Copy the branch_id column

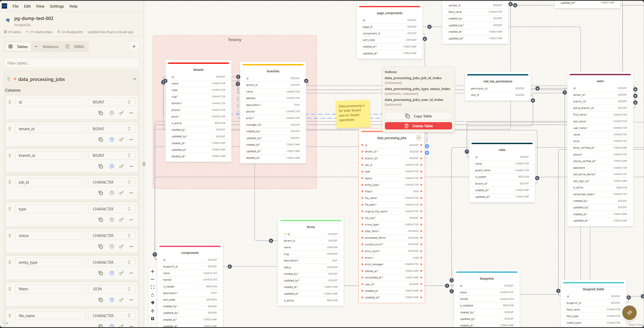coord(101,166)
